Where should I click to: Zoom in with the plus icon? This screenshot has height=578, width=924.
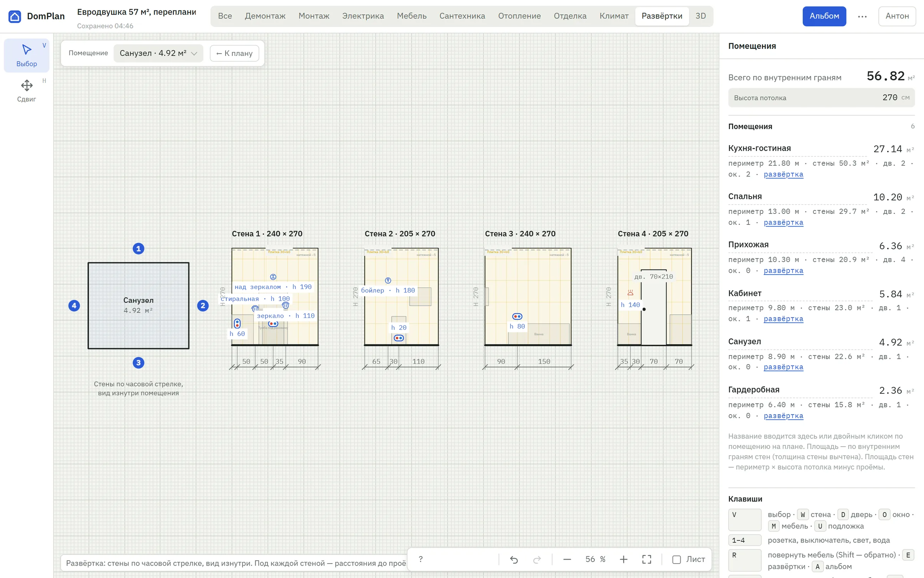tap(624, 560)
